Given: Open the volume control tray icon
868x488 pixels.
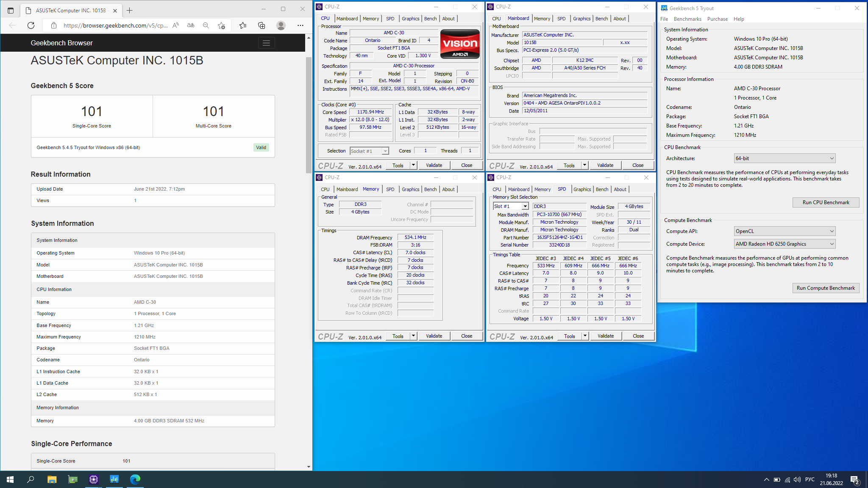Looking at the screenshot, I should (797, 480).
